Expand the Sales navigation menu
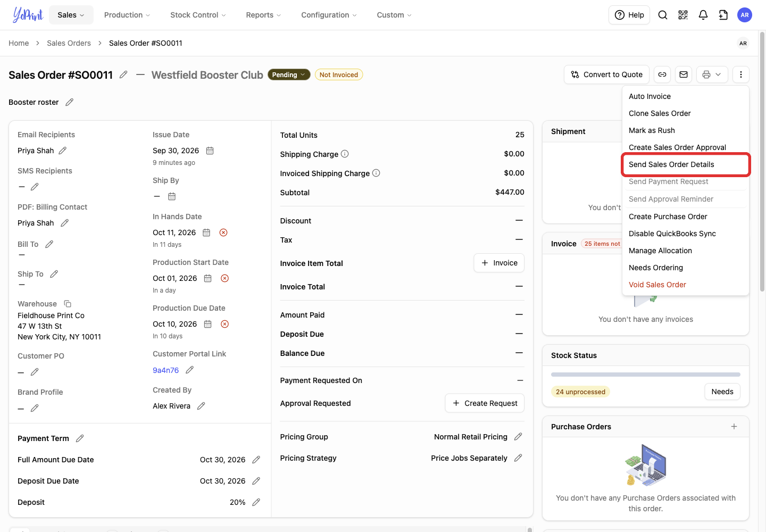This screenshot has width=766, height=532. click(71, 15)
